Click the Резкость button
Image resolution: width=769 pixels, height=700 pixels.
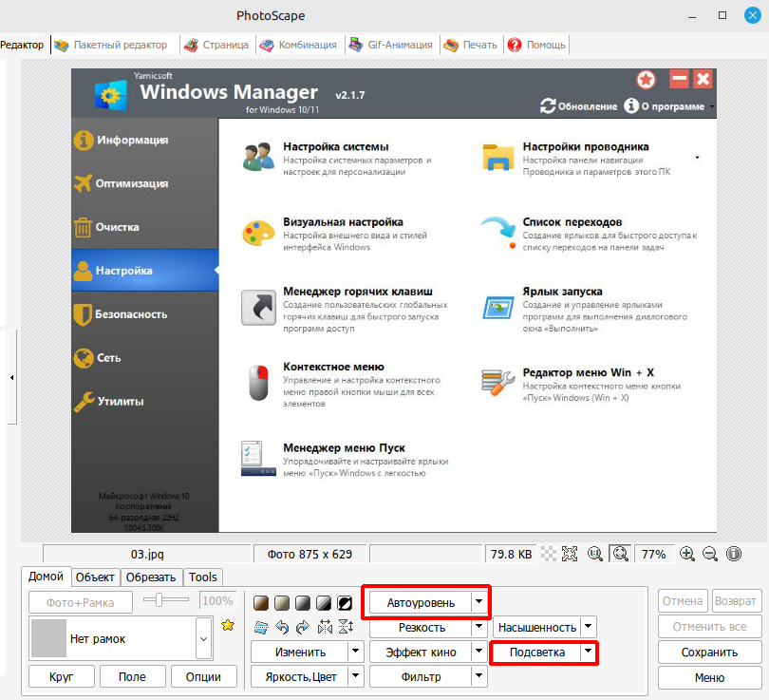[x=422, y=627]
